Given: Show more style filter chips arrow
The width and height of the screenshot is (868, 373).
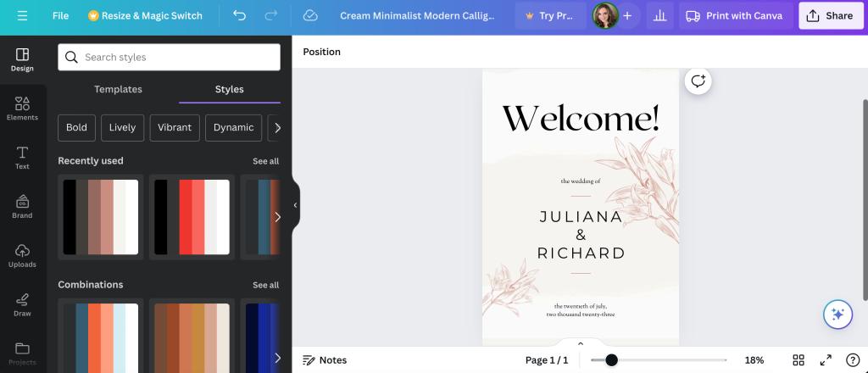Looking at the screenshot, I should (277, 128).
